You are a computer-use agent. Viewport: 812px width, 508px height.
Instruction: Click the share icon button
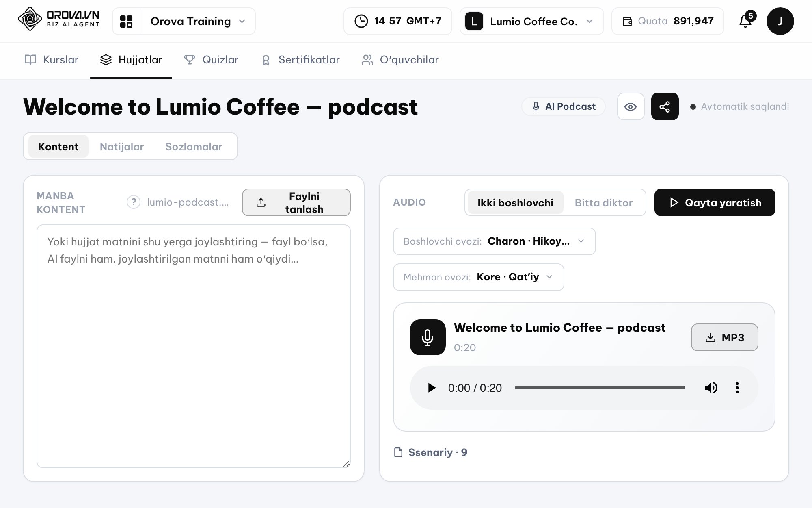[665, 106]
